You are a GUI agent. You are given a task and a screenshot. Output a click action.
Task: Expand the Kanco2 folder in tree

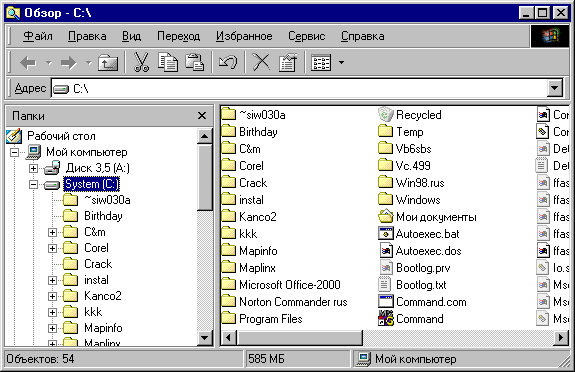[52, 296]
